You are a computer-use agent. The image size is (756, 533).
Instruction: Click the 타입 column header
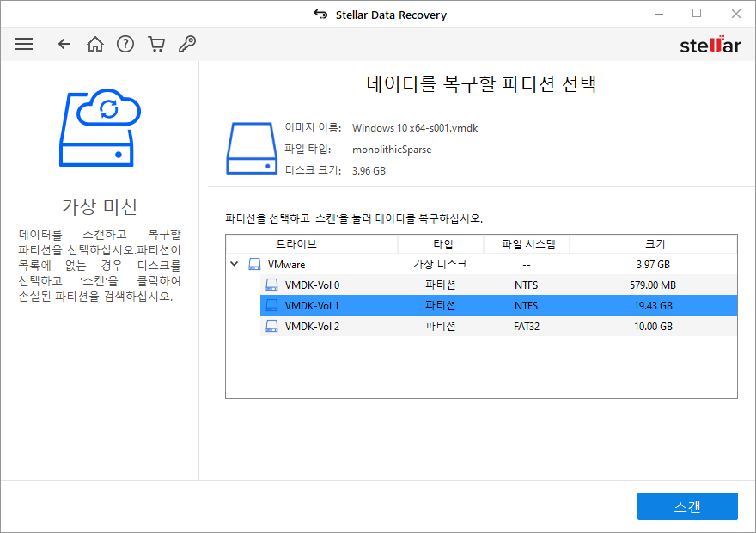tap(441, 244)
